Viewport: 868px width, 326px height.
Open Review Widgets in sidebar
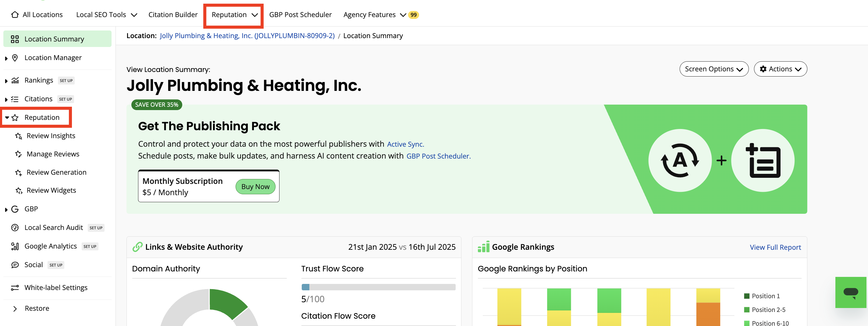pos(51,190)
